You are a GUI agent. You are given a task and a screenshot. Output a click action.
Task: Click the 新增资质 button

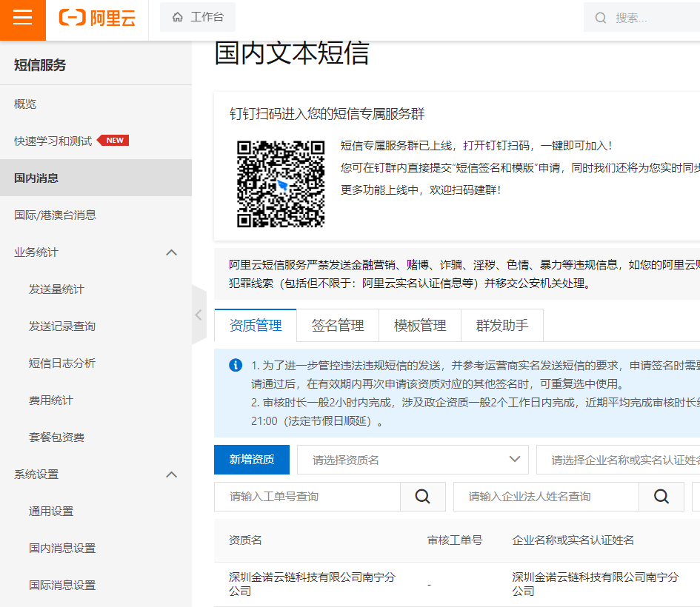tap(252, 460)
